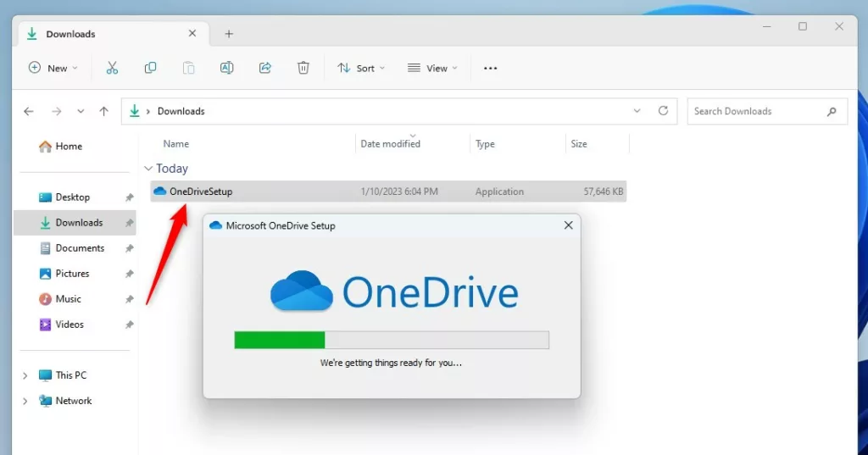The height and width of the screenshot is (455, 868).
Task: Close the Microsoft OneDrive Setup dialog
Action: coord(569,225)
